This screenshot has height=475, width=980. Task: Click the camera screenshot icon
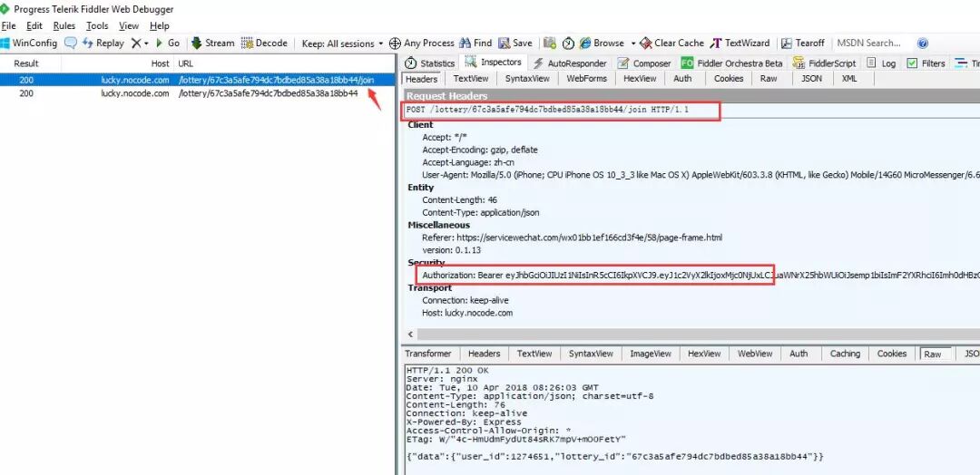(550, 44)
